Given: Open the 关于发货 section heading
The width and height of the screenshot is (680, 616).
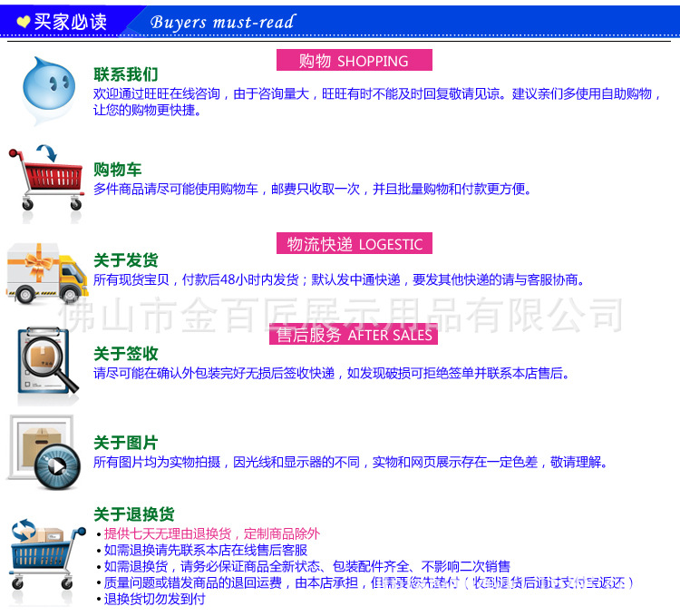Looking at the screenshot, I should click(126, 260).
